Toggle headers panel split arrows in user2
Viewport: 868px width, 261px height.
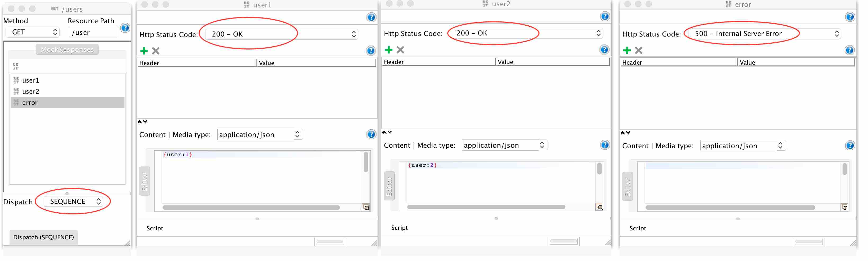tap(387, 132)
